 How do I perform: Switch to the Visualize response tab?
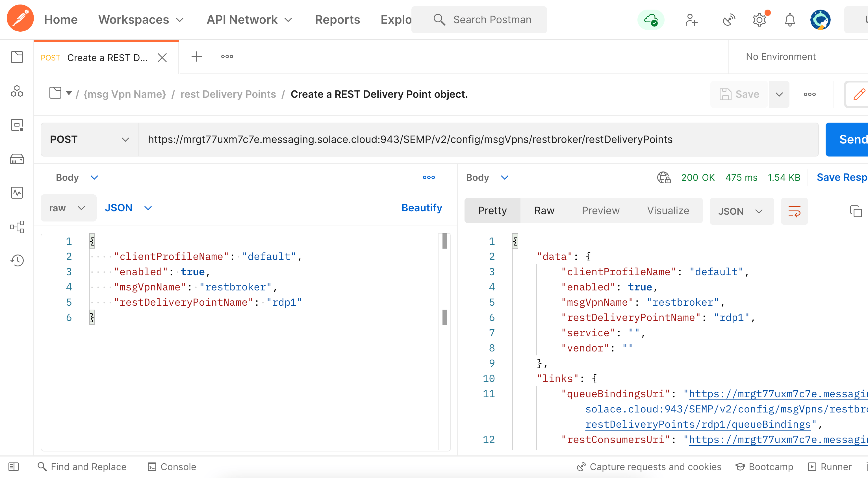pos(668,210)
